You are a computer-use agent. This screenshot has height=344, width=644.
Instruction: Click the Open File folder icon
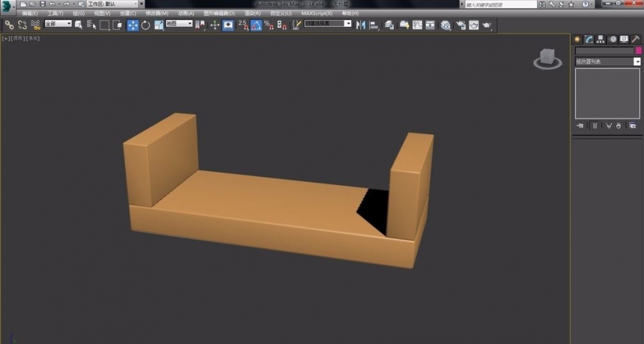(x=33, y=4)
